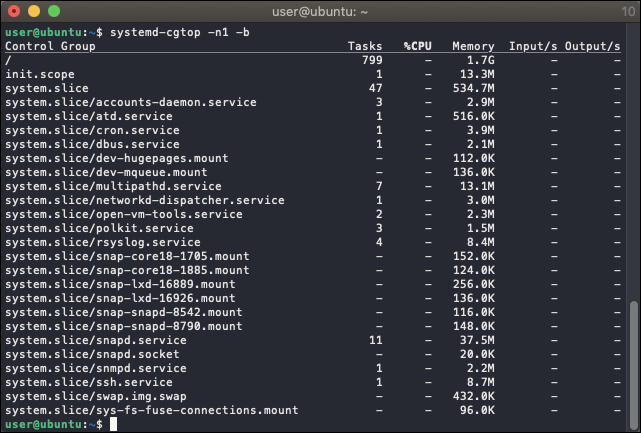Click sys-fs-fuse-connections.mount row name
The image size is (641, 433).
pyautogui.click(x=152, y=410)
